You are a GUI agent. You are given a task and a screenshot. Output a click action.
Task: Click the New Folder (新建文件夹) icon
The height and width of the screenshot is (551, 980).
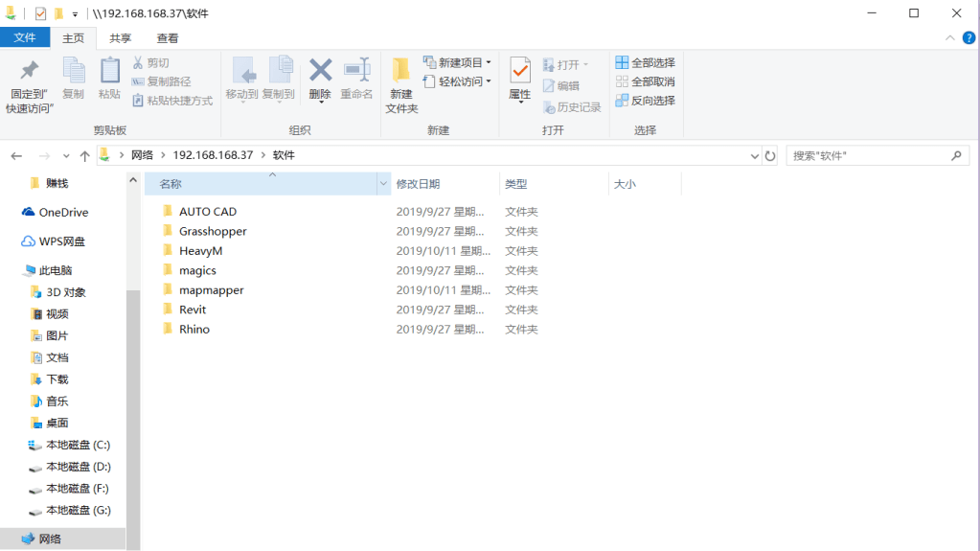coord(401,72)
